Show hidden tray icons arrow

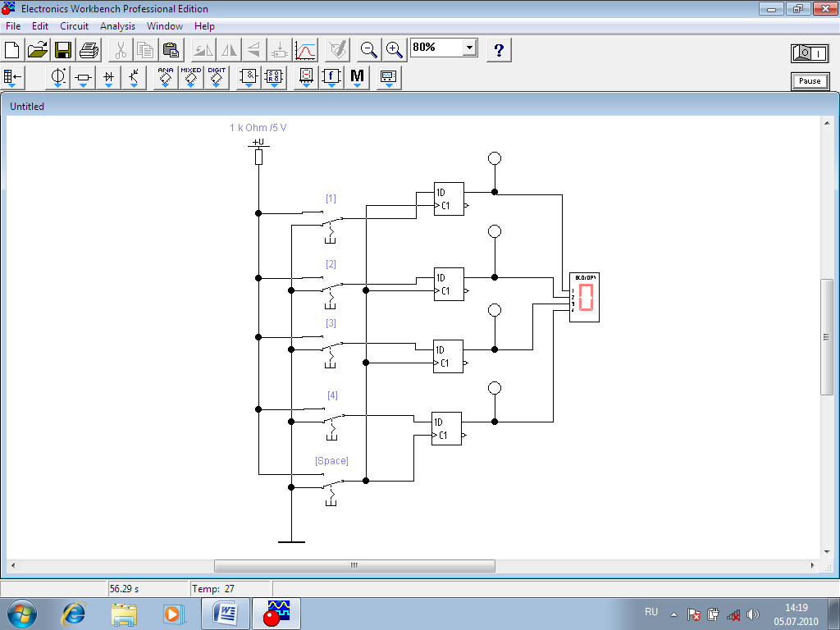674,614
